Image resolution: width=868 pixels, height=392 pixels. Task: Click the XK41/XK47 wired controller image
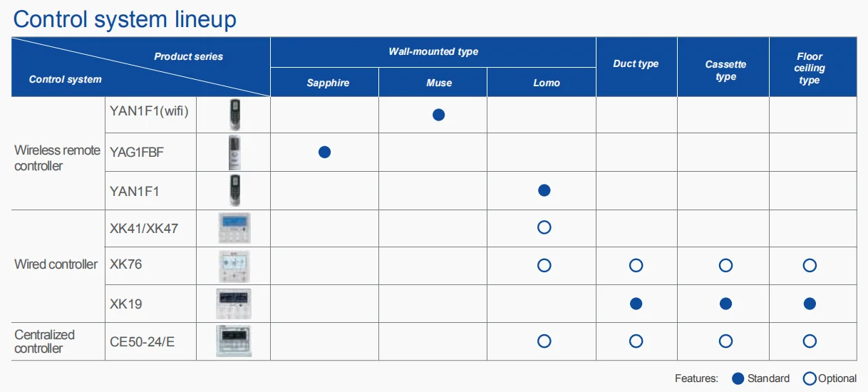234,229
